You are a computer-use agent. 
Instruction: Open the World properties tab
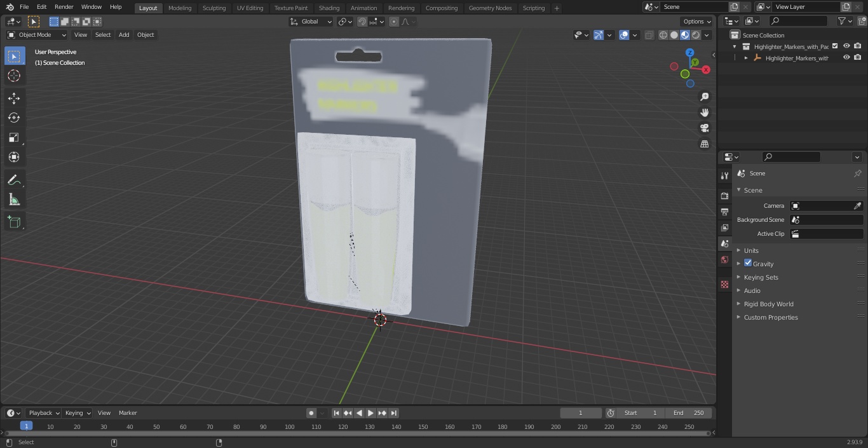(x=724, y=260)
